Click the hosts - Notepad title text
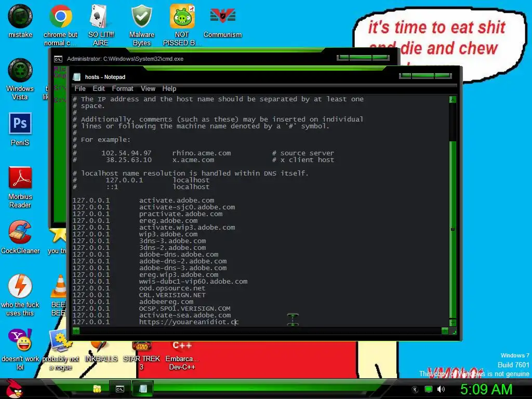 (x=105, y=77)
